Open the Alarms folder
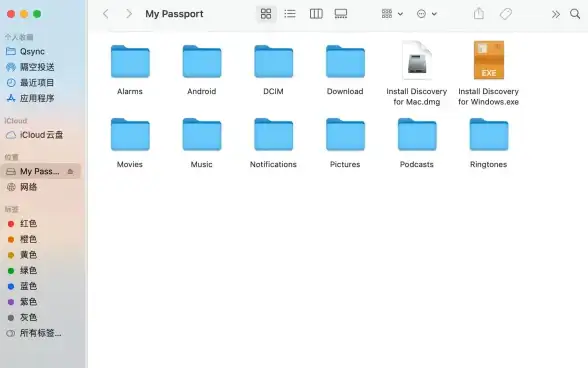 tap(130, 62)
